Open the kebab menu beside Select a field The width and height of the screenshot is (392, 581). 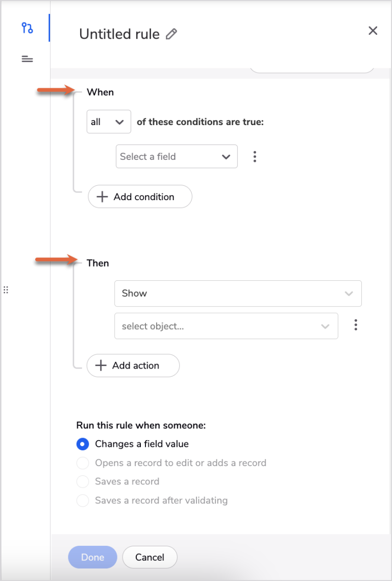(255, 156)
